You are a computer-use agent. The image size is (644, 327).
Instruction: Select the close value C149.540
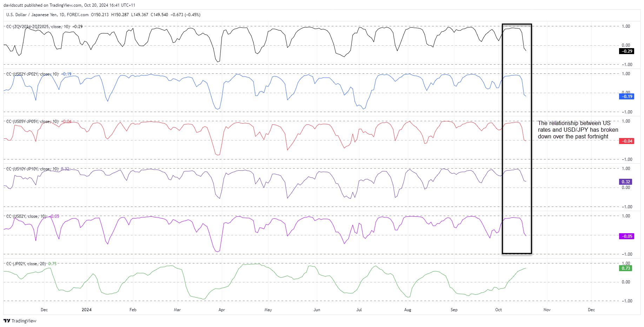coord(159,15)
